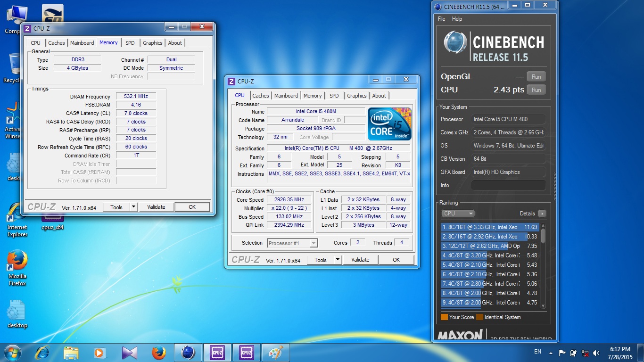The width and height of the screenshot is (644, 362).
Task: Click the Show desktop strip at taskbar end
Action: coord(641,353)
